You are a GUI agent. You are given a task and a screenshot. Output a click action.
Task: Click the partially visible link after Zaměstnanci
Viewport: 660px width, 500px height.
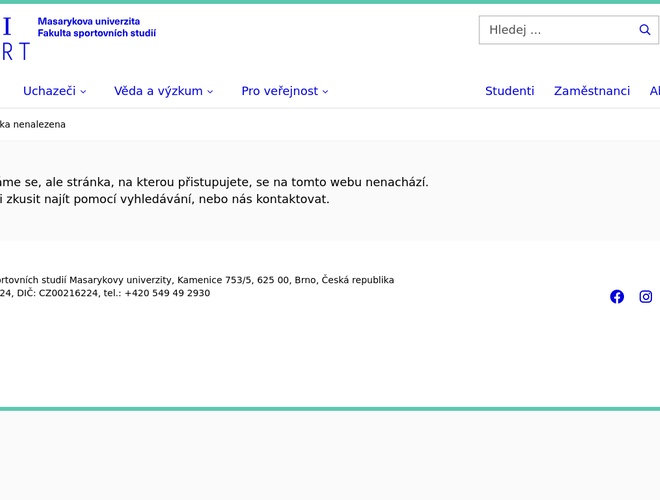pos(654,91)
